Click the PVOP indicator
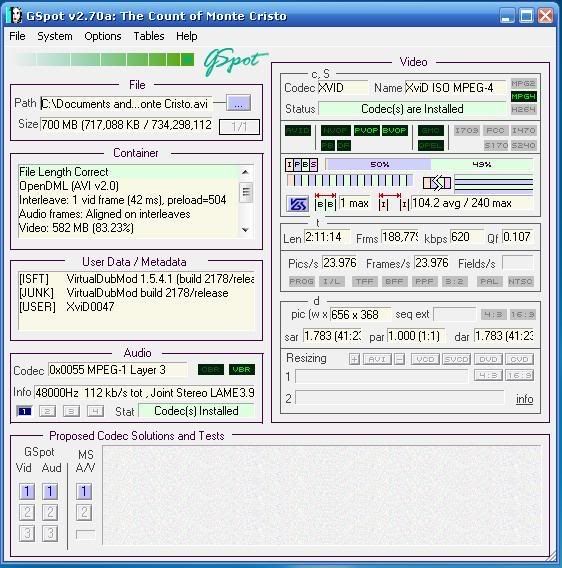 tap(366, 130)
